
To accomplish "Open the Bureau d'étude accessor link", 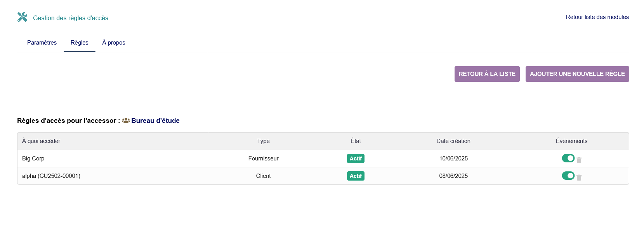I will 155,121.
